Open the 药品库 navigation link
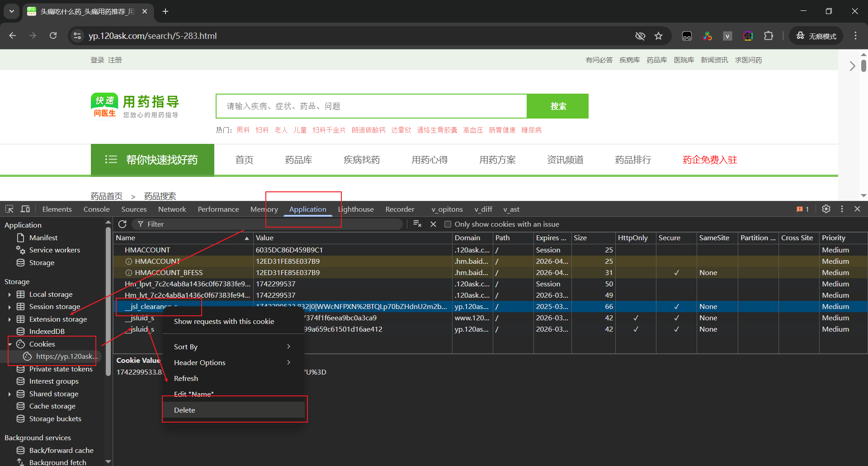This screenshot has width=868, height=466. tap(298, 160)
